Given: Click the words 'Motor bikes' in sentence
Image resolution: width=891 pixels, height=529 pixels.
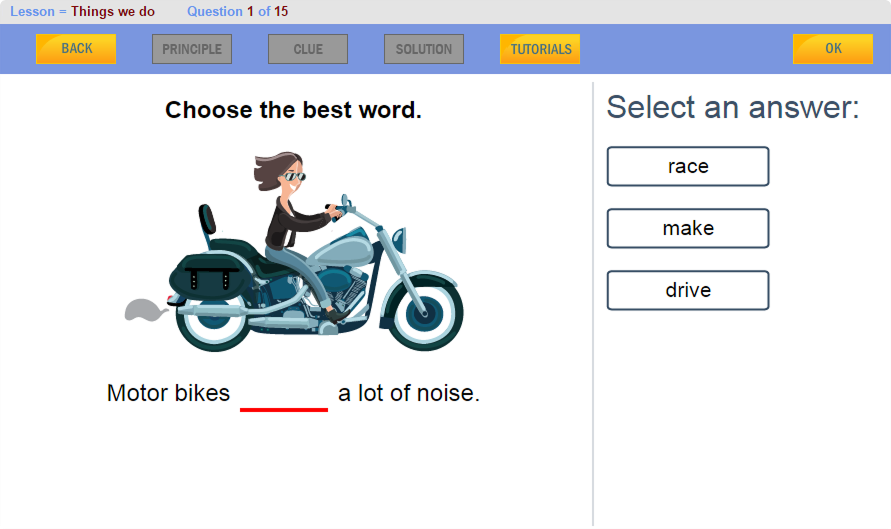Looking at the screenshot, I should pos(168,393).
